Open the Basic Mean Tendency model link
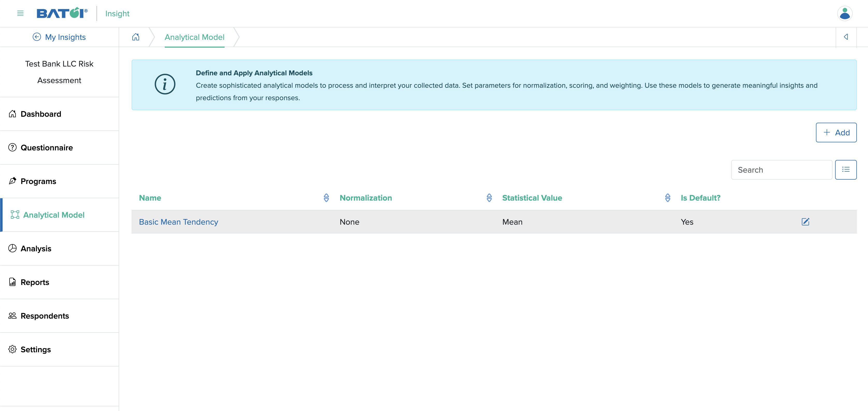The width and height of the screenshot is (868, 411). pos(178,221)
